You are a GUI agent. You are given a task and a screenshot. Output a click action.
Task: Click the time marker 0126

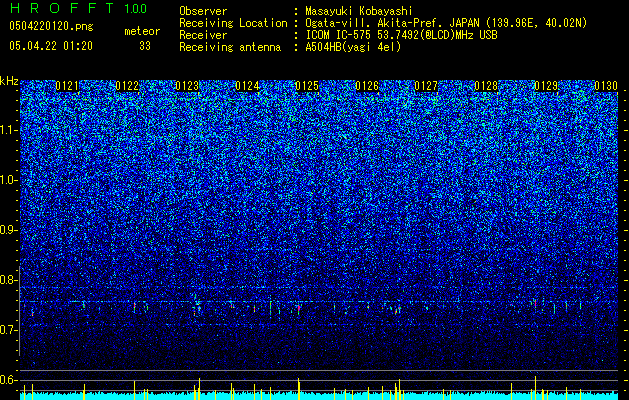[367, 86]
